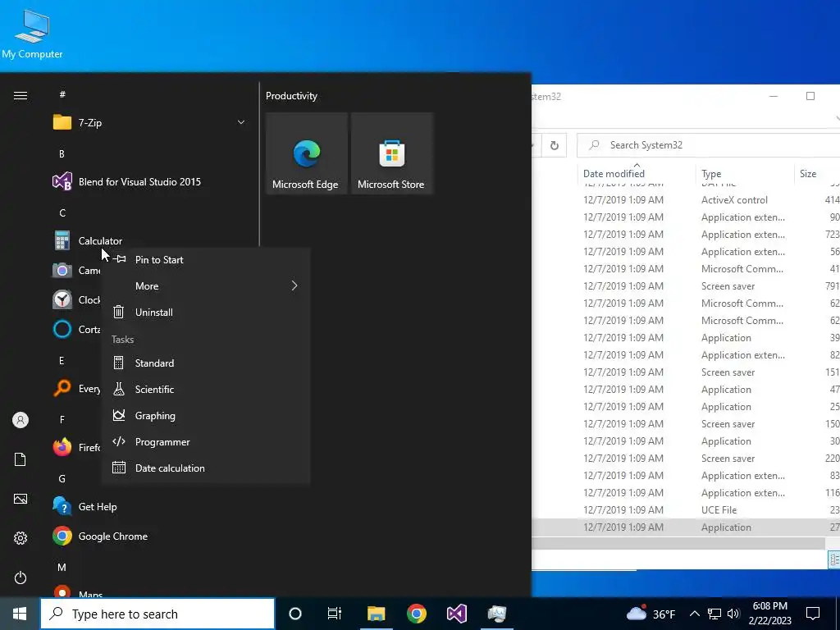This screenshot has width=840, height=630.
Task: Open Cortana circle on the taskbar
Action: pyautogui.click(x=295, y=614)
